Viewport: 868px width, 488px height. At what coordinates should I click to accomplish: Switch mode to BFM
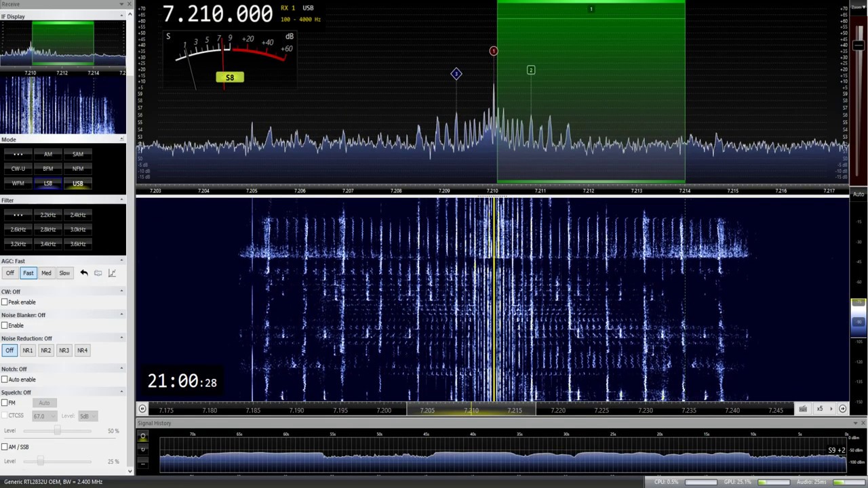coord(47,169)
